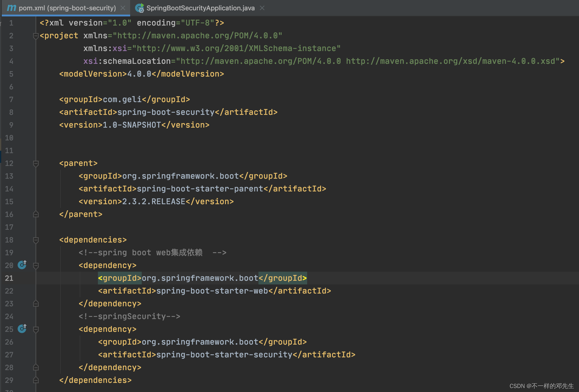Click XMLSchema-instance URL on line 3
This screenshot has height=392, width=579.
pos(237,48)
